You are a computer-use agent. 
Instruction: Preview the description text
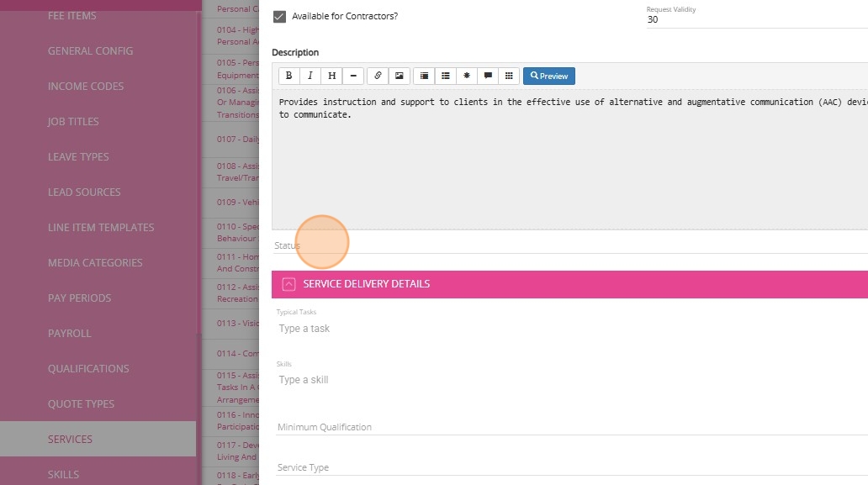[549, 76]
